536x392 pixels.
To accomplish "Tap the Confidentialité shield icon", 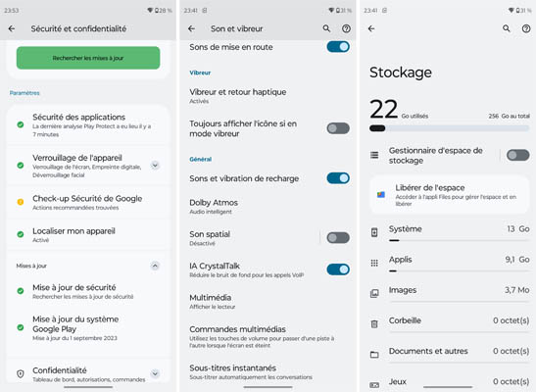I will pos(21,374).
